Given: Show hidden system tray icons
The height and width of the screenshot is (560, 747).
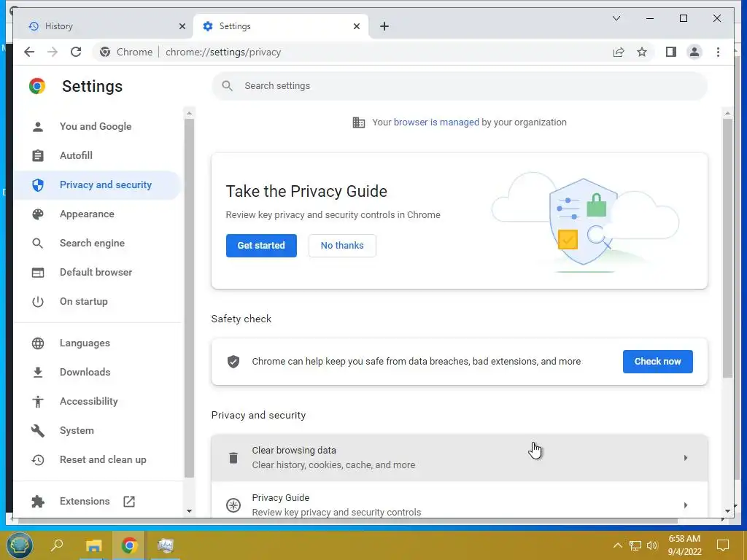Looking at the screenshot, I should (x=617, y=545).
